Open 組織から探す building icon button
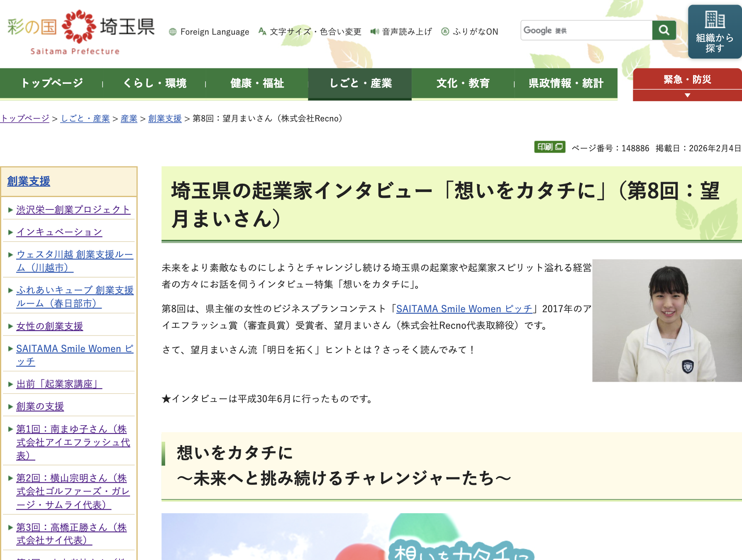 click(x=715, y=32)
